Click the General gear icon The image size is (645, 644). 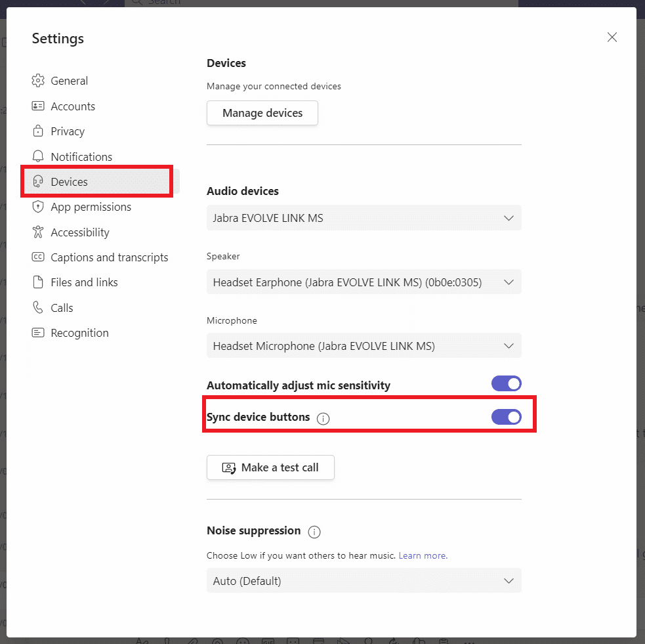click(38, 81)
